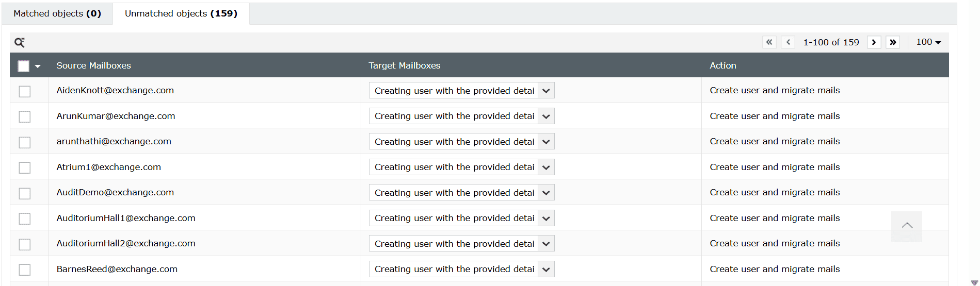Check the box for AidenKnott@exchange.com
Image resolution: width=980 pixels, height=286 pixels.
[25, 91]
